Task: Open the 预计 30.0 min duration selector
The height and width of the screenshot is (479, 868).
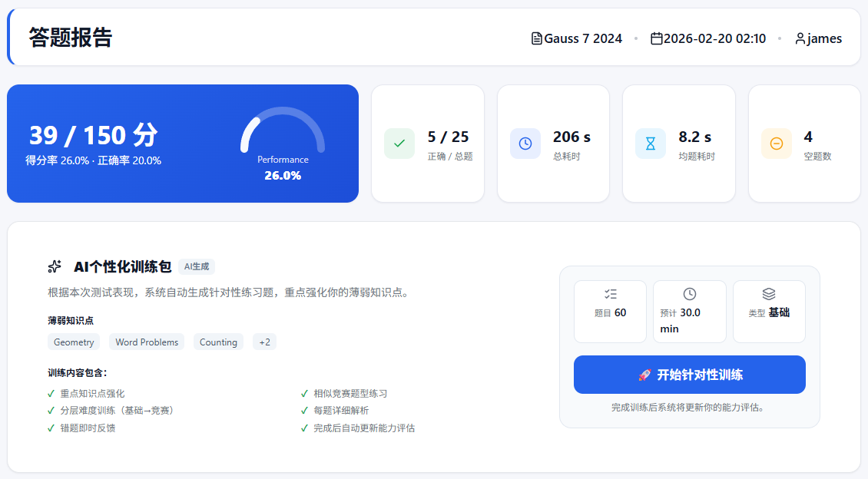Action: coord(689,311)
